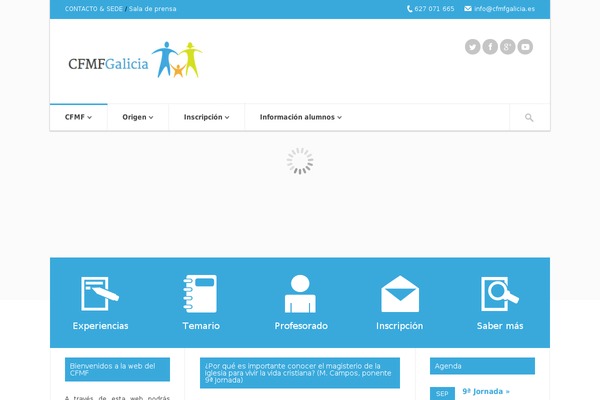Viewport: 600px width, 400px height.
Task: Click the Agenda widget header
Action: point(482,366)
